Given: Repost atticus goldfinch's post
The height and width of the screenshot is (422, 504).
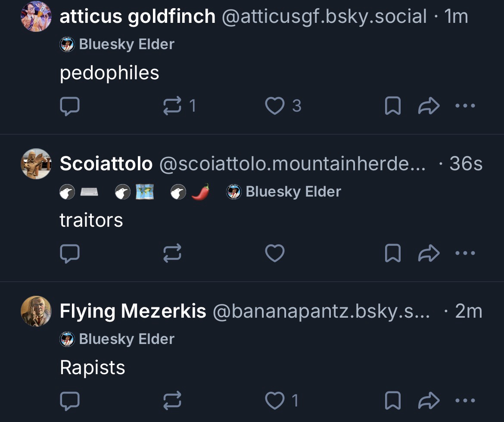Looking at the screenshot, I should point(172,106).
